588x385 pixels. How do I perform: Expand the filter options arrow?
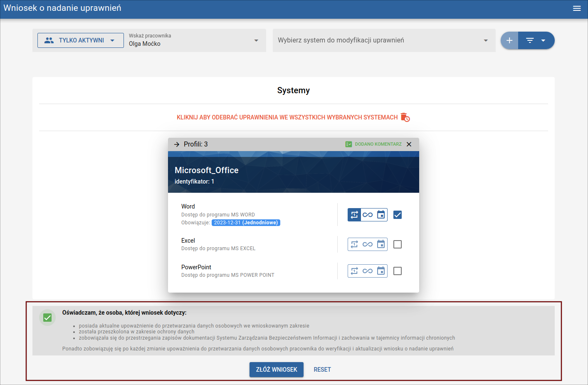pos(543,40)
